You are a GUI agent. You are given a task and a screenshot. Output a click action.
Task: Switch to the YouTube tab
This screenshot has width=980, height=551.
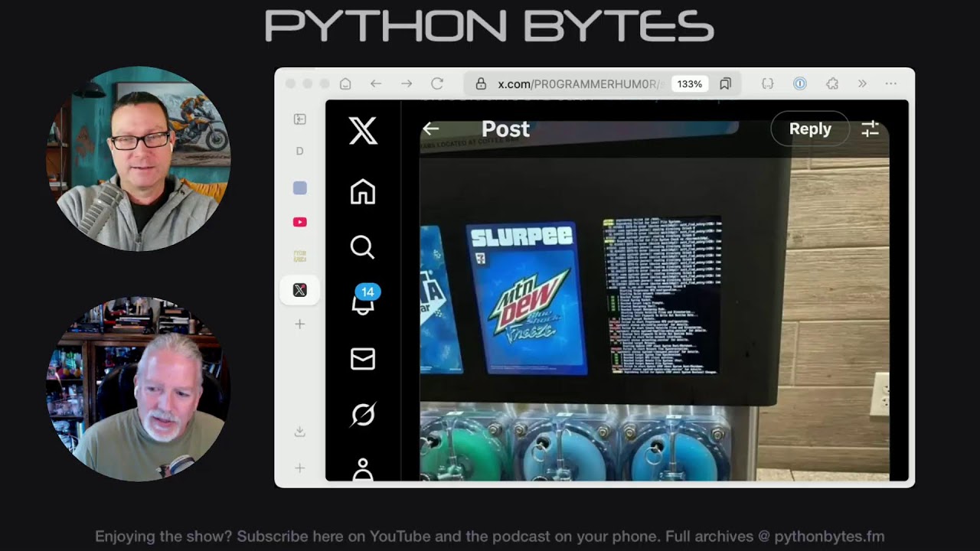point(300,222)
